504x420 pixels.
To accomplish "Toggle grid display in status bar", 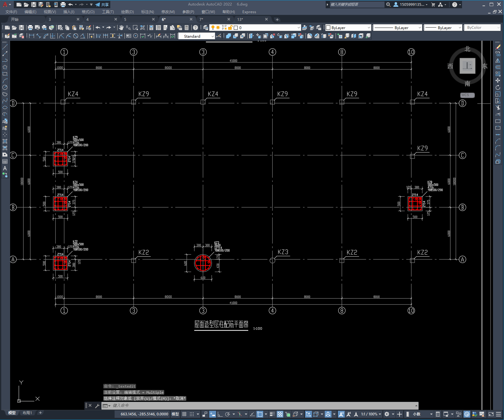I will pos(184,414).
